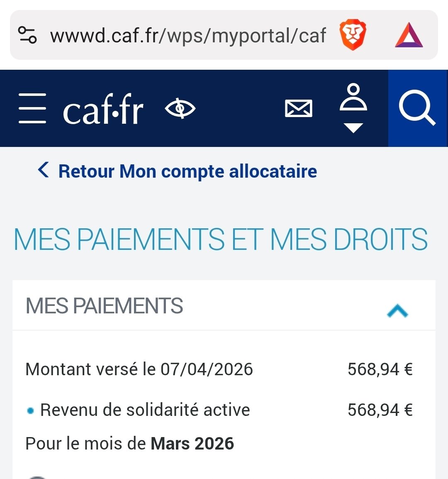The width and height of the screenshot is (448, 479).
Task: Click the Mars 2026 month label
Action: 192,444
